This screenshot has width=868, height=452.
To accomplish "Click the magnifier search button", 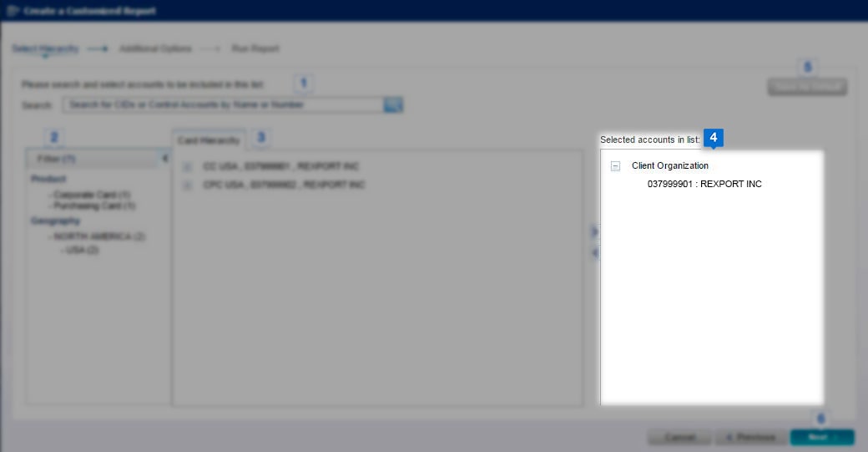I will pos(393,104).
